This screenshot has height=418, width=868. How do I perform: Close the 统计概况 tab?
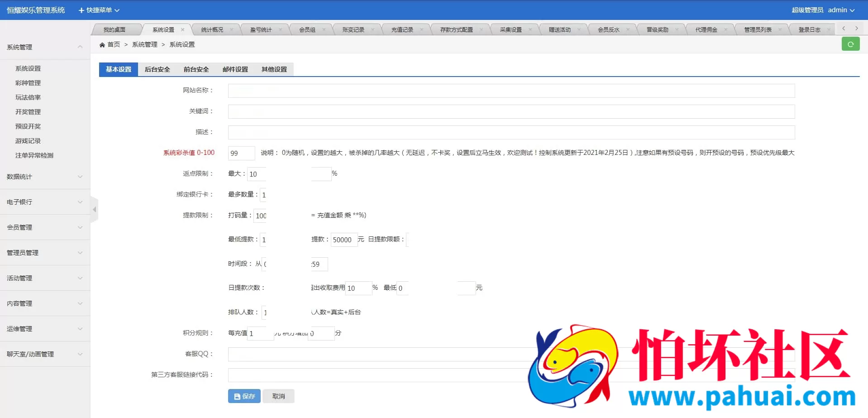(232, 29)
